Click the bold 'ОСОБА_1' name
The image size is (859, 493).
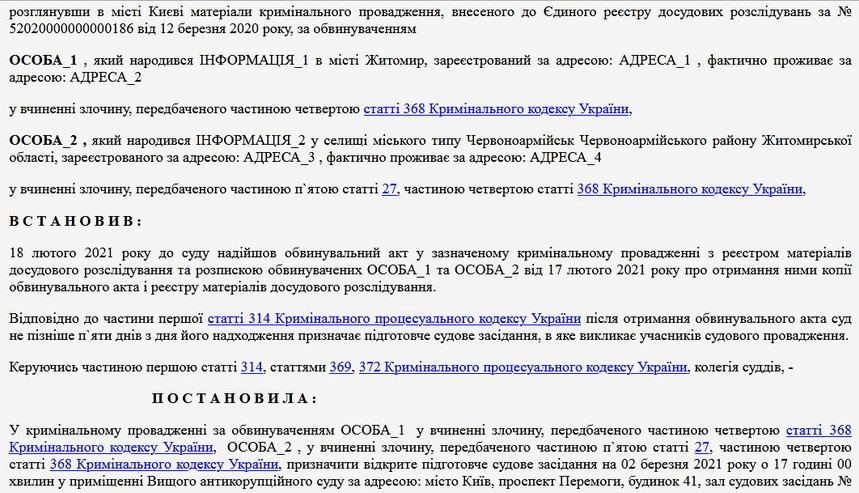pyautogui.click(x=42, y=61)
